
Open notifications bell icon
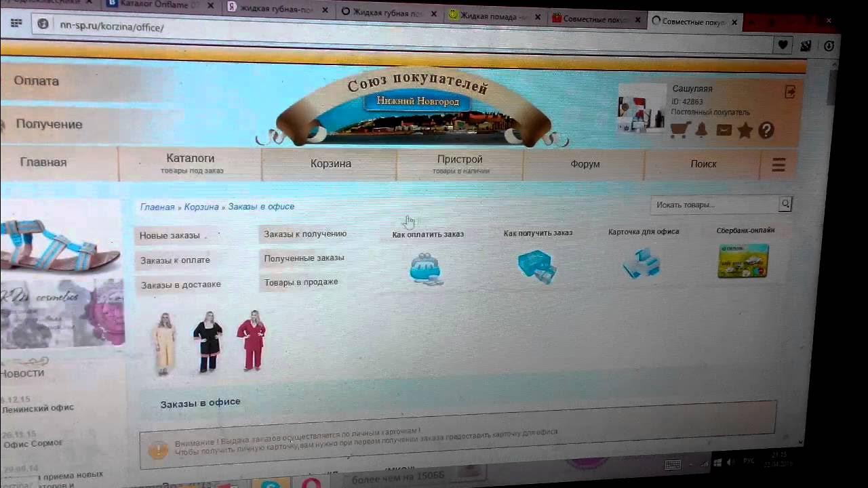click(x=702, y=130)
